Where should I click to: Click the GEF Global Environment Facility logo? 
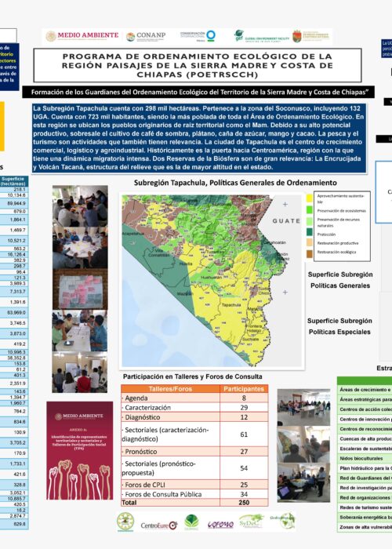pos(261,36)
